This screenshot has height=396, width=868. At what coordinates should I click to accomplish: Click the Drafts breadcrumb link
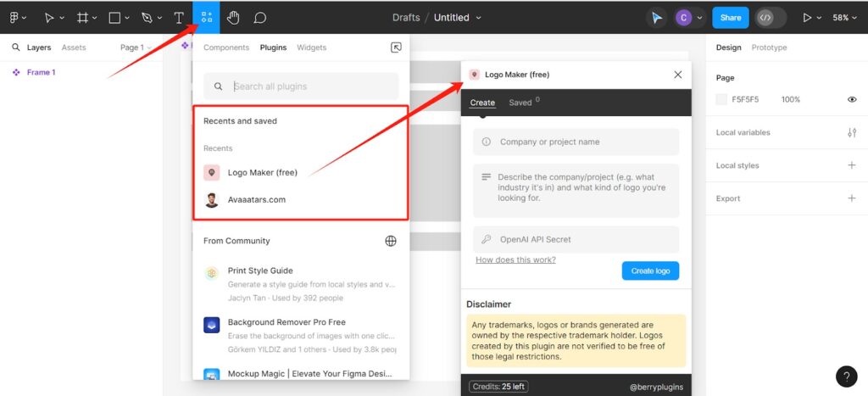406,18
